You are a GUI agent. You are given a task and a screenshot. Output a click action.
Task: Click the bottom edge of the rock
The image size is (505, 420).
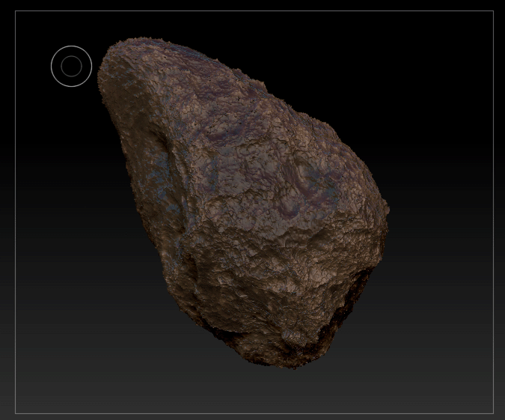(x=292, y=365)
